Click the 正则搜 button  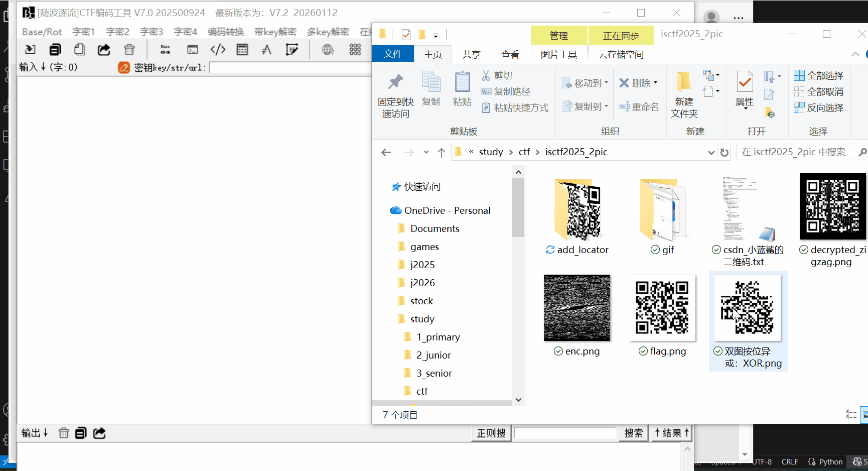[491, 433]
